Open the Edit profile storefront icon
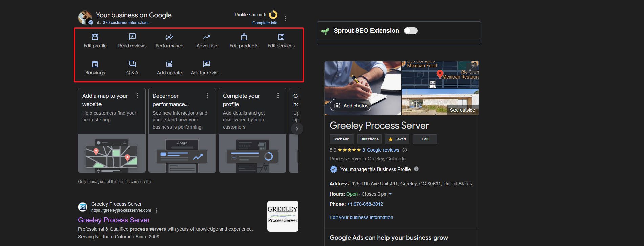 pos(95,37)
